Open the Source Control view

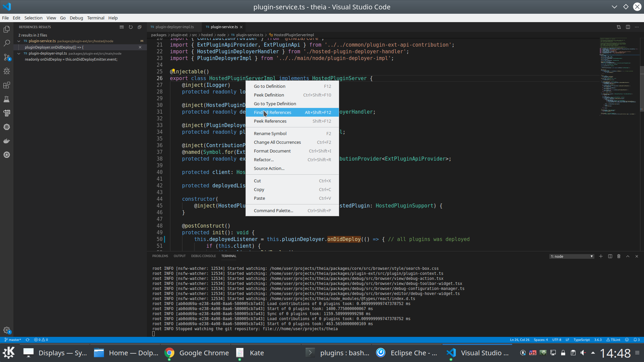(x=7, y=57)
